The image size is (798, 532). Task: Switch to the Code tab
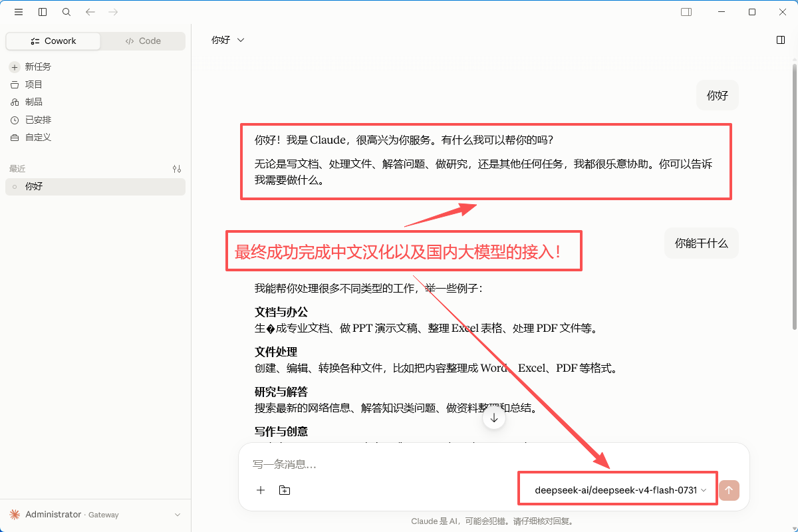pyautogui.click(x=143, y=41)
